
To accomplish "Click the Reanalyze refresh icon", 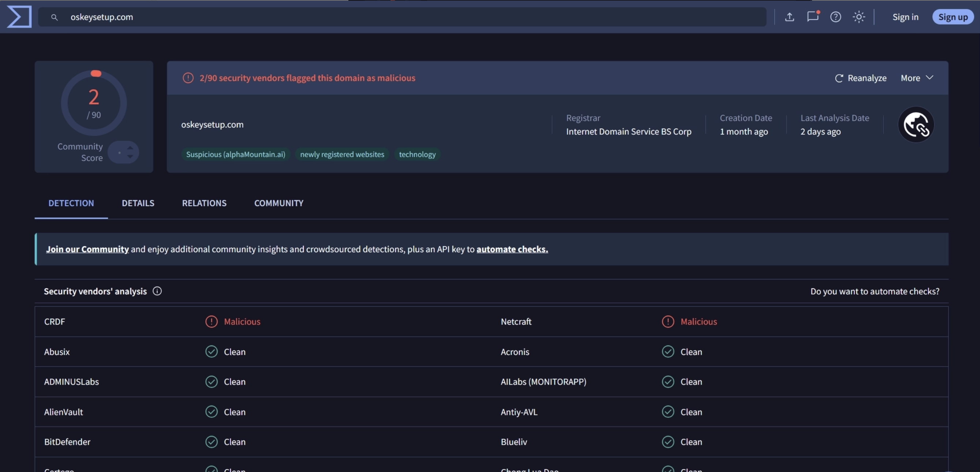I will point(839,78).
